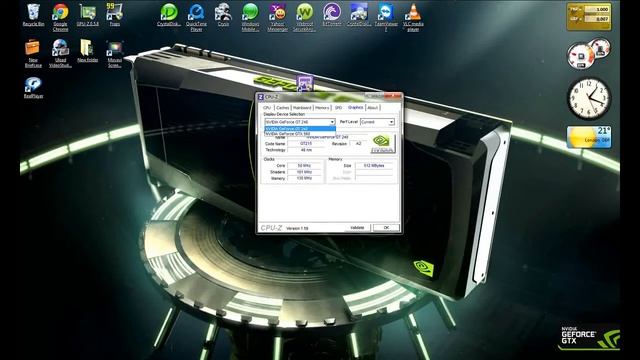
Task: Launch the BitTorrent desktop shortcut
Action: click(332, 15)
